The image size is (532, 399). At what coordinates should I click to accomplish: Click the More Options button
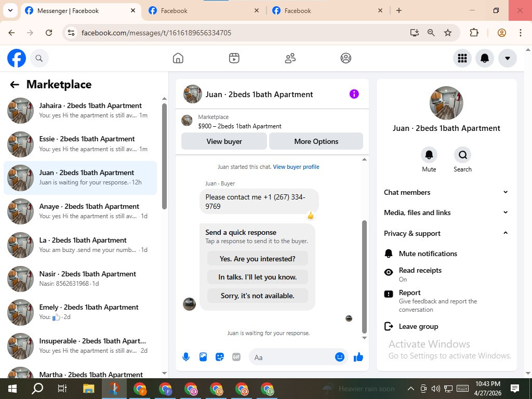tap(316, 141)
